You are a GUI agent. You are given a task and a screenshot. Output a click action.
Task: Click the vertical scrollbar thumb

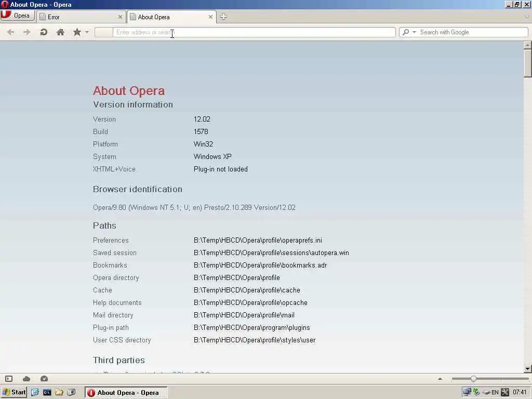point(527,63)
